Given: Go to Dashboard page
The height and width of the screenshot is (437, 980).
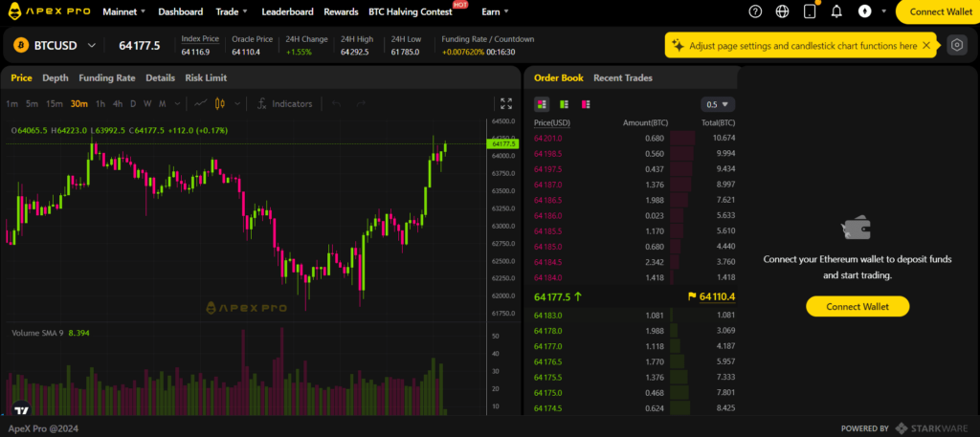Looking at the screenshot, I should (x=181, y=11).
